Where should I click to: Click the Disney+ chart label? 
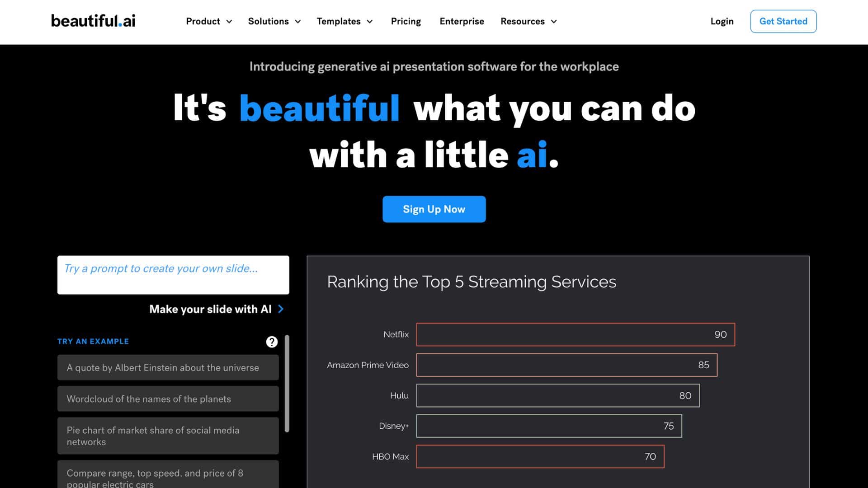click(394, 426)
